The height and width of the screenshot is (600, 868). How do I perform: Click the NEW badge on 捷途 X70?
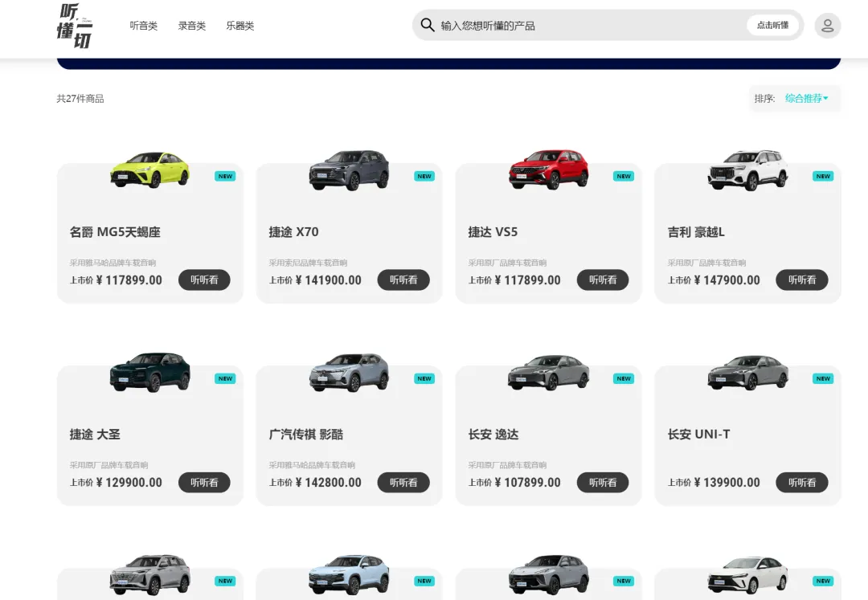tap(424, 176)
